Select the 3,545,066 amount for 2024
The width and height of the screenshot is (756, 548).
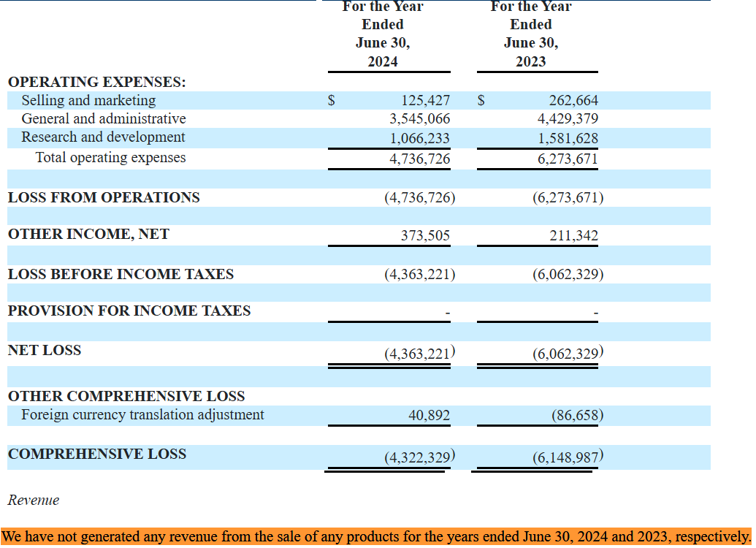(x=420, y=118)
